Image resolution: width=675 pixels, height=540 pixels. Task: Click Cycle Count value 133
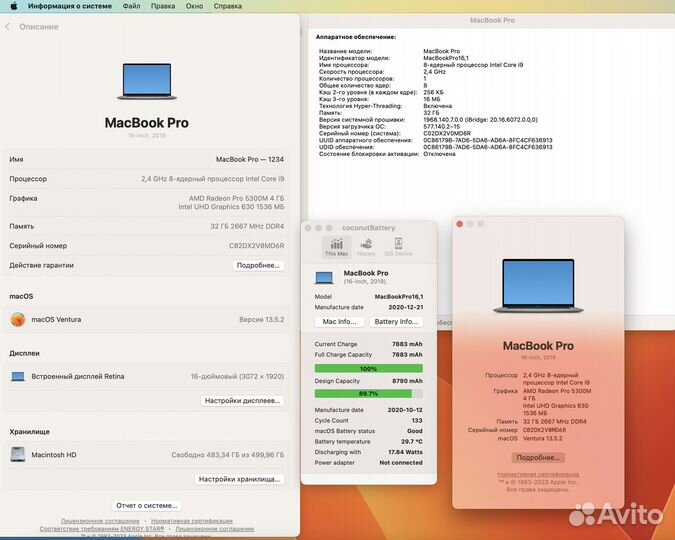(x=417, y=420)
